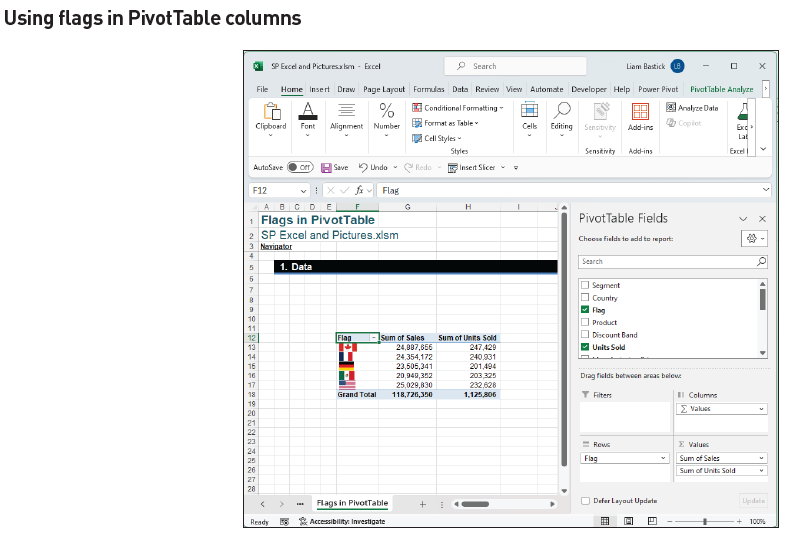Screen dimensions: 790x549
Task: Switch to Page Layout view icon
Action: (629, 521)
